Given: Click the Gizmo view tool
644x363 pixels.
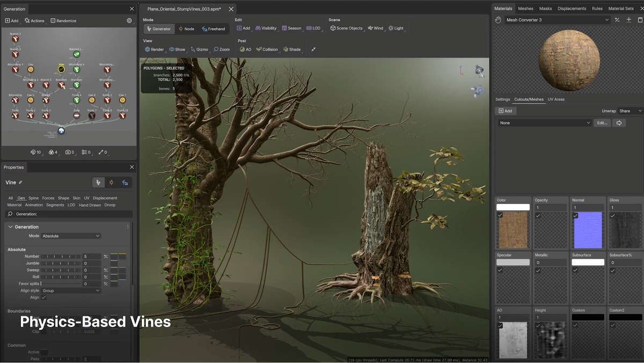Looking at the screenshot, I should click(x=199, y=49).
